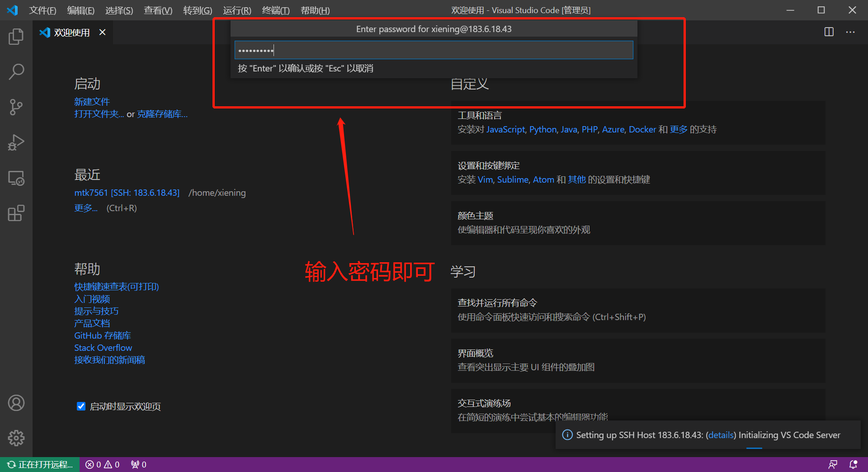
Task: Open the 转到(G) menu
Action: tap(198, 10)
